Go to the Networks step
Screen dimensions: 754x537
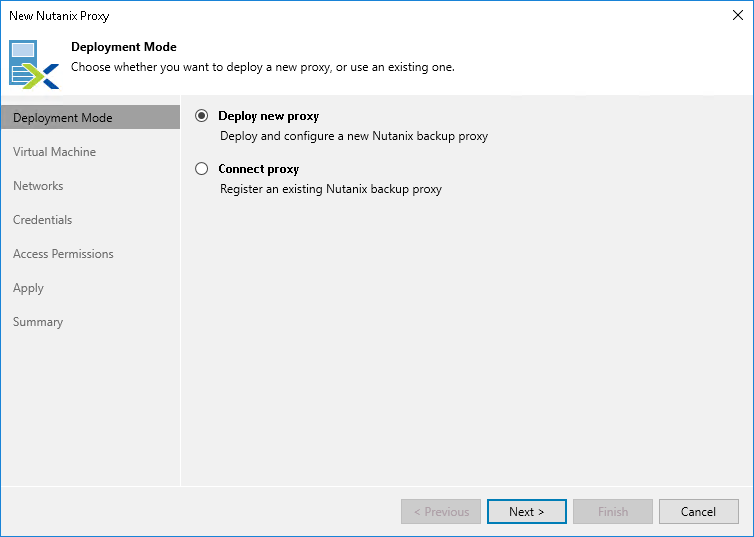tap(38, 186)
